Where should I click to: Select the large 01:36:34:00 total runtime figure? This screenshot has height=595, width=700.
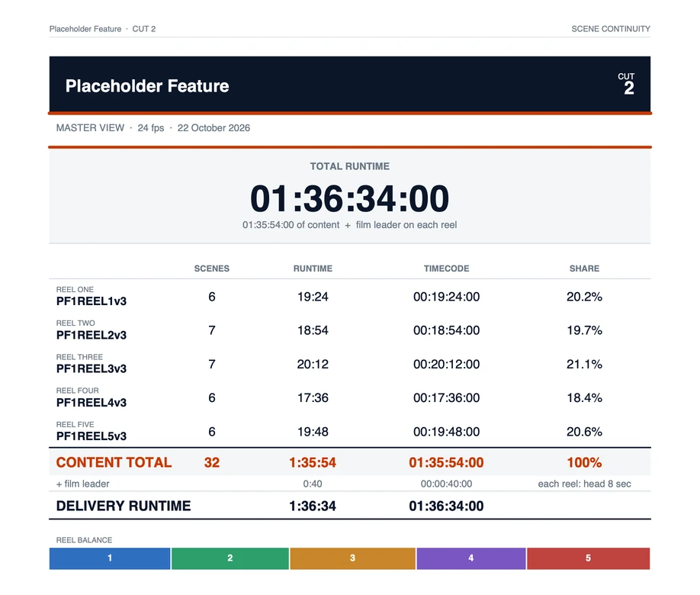(x=349, y=198)
